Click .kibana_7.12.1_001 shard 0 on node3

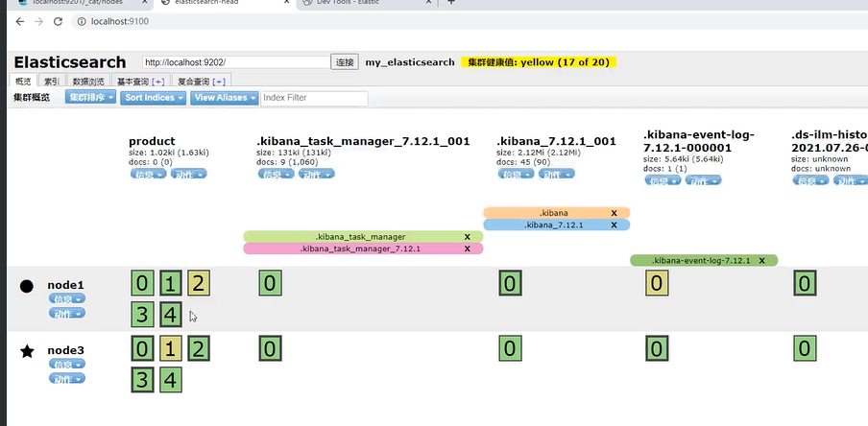point(510,348)
